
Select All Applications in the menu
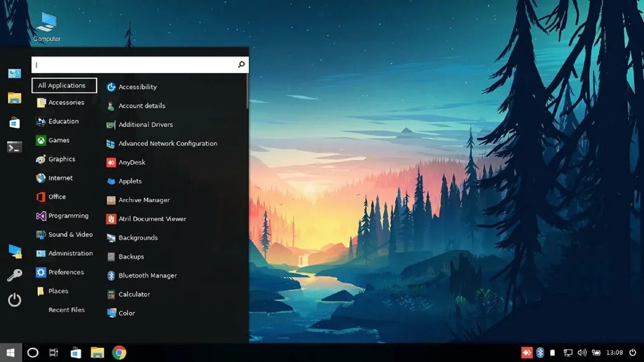point(64,85)
